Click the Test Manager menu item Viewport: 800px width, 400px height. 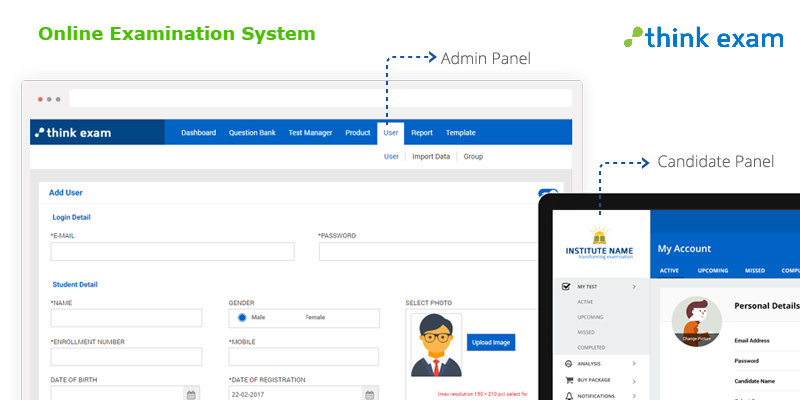pyautogui.click(x=310, y=132)
